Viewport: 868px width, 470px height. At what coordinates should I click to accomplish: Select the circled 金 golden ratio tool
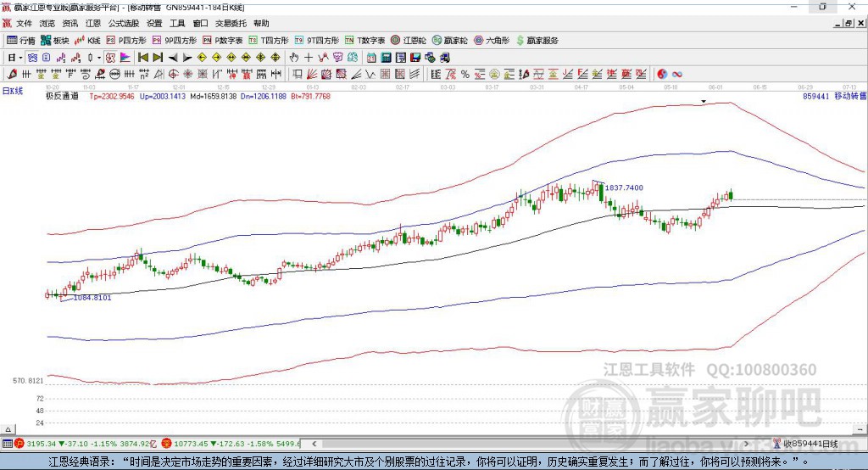pyautogui.click(x=494, y=74)
